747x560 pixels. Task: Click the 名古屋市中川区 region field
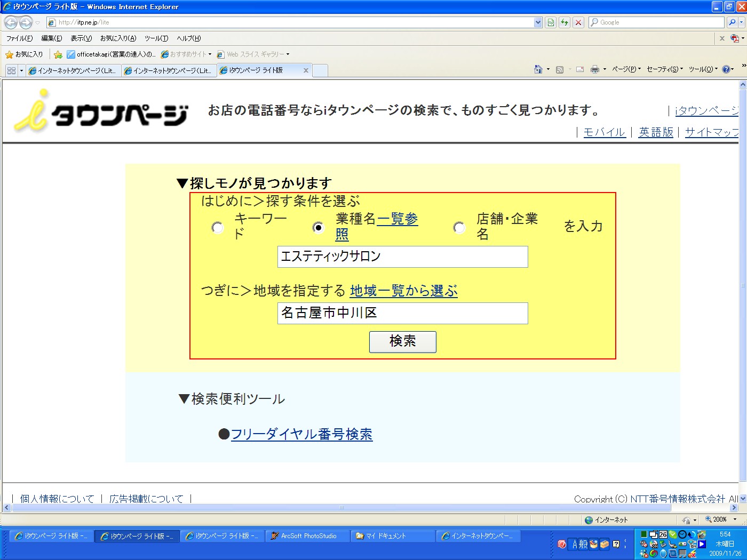coord(403,313)
